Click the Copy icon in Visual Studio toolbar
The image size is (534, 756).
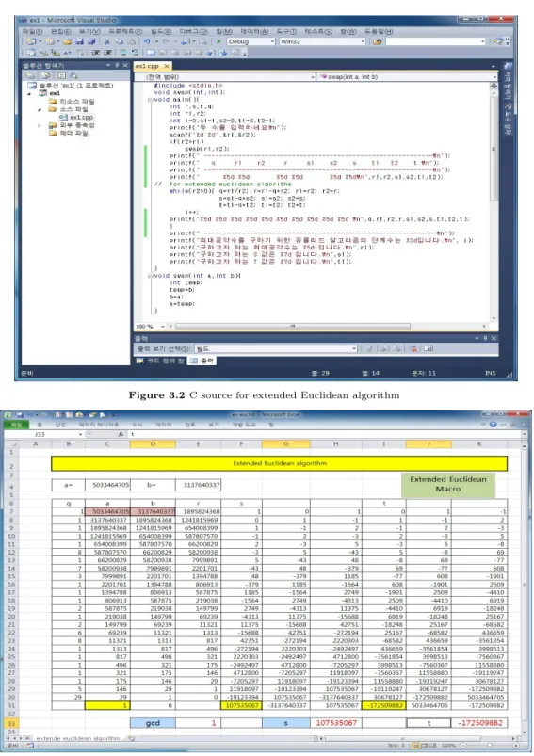click(x=119, y=42)
